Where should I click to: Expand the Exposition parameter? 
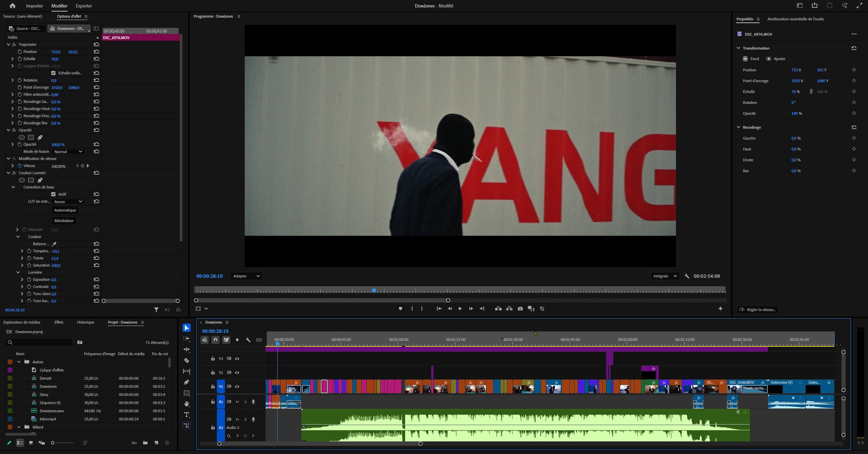22,280
